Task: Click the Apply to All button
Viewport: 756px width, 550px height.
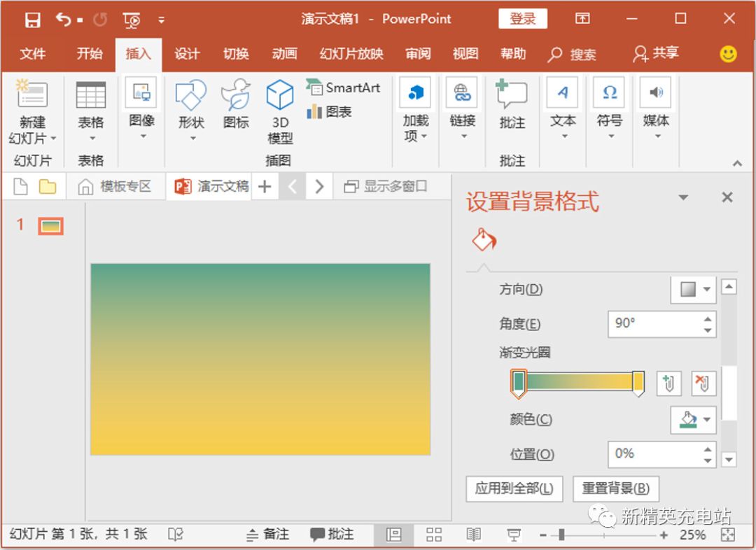Action: [514, 488]
